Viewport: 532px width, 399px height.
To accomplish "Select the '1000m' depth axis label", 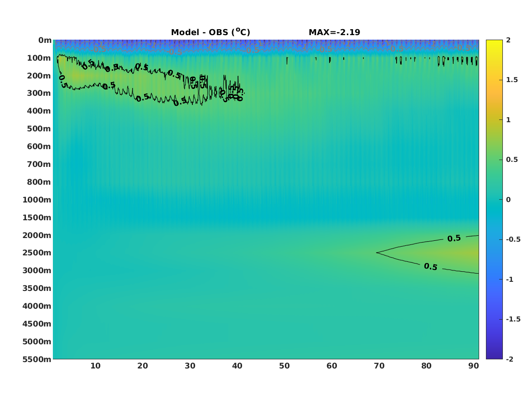I will click(37, 200).
